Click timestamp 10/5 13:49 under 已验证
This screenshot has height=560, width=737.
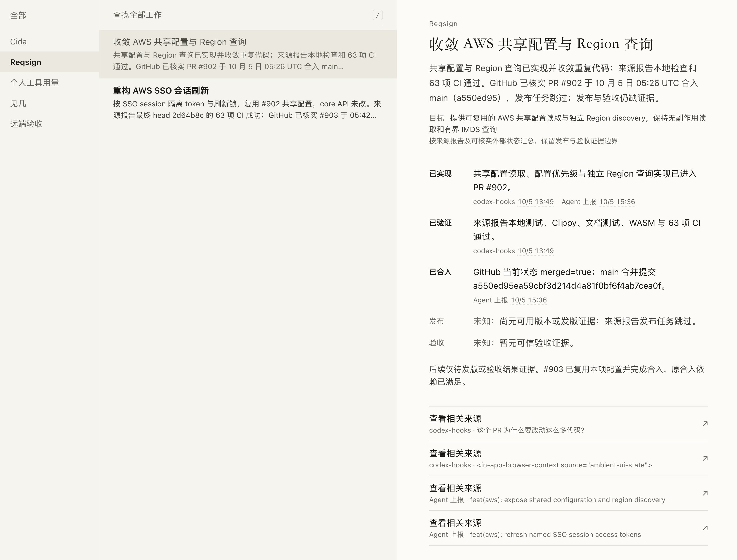[x=536, y=251]
